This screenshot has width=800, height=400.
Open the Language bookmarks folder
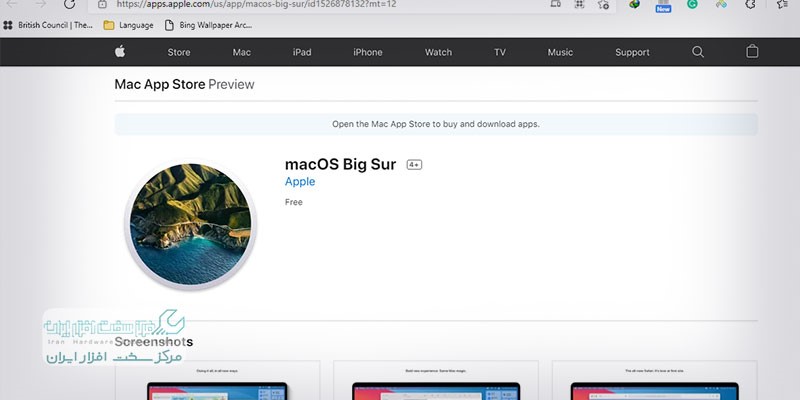(x=128, y=25)
